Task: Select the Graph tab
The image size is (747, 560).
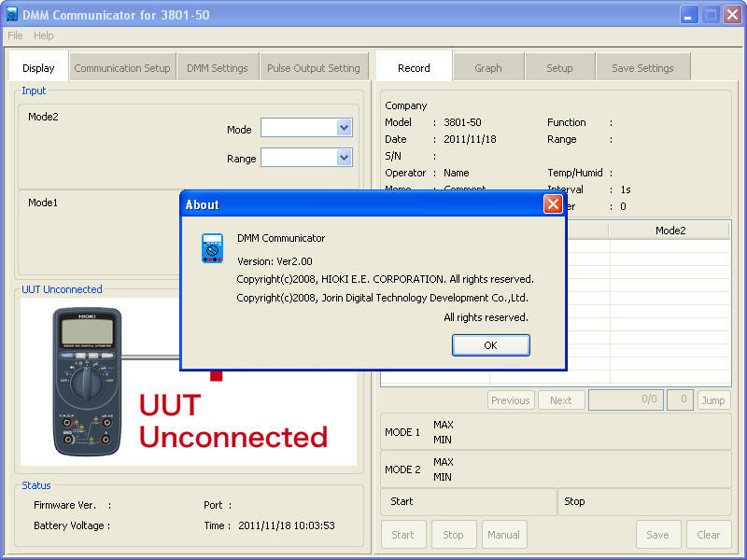Action: 488,68
